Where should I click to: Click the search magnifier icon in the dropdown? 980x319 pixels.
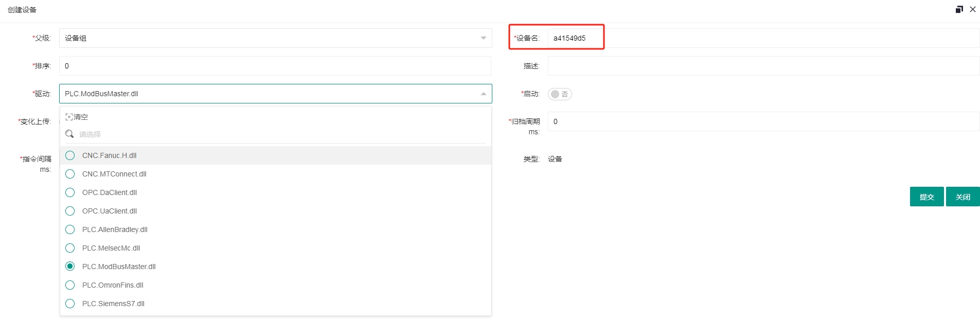pyautogui.click(x=69, y=134)
